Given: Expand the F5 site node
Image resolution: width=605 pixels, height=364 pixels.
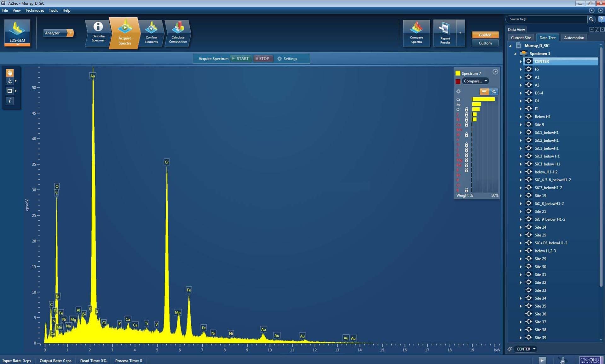Looking at the screenshot, I should 521,69.
